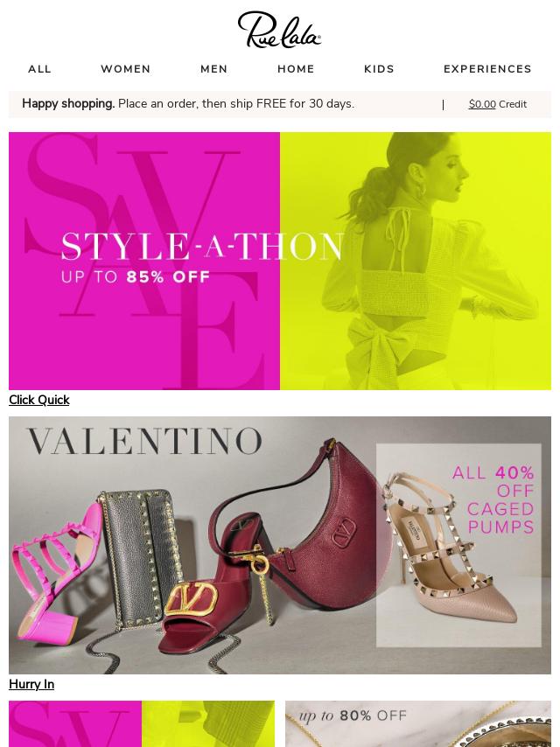This screenshot has width=560, height=747.
Task: Click the Rue La La logo
Action: point(279,30)
